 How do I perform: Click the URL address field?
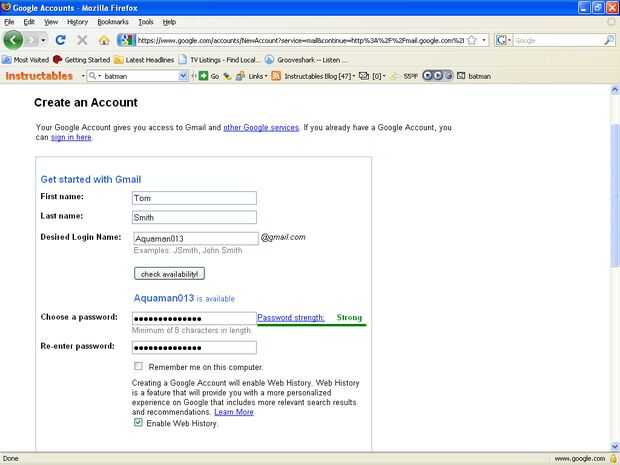pyautogui.click(x=301, y=40)
